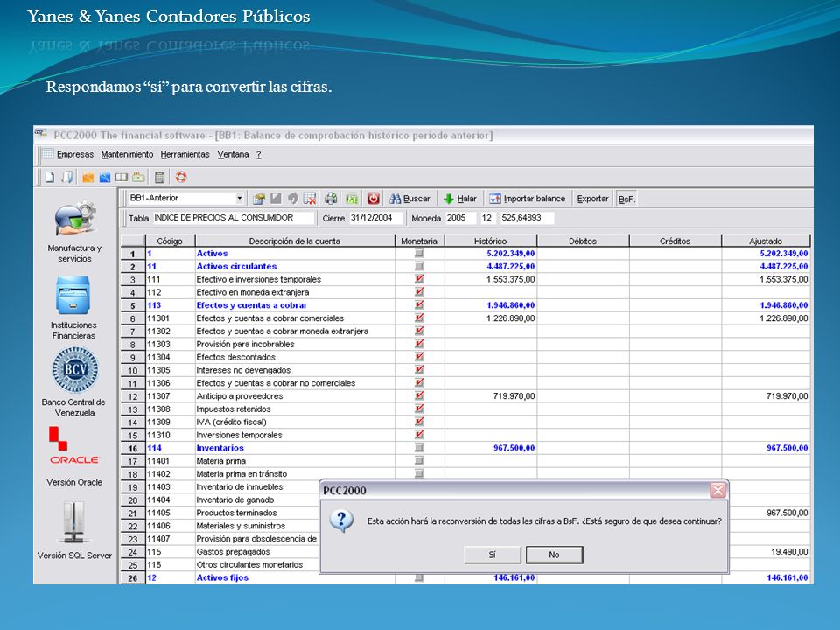Click the delete grid red X icon
840x630 pixels.
click(310, 199)
